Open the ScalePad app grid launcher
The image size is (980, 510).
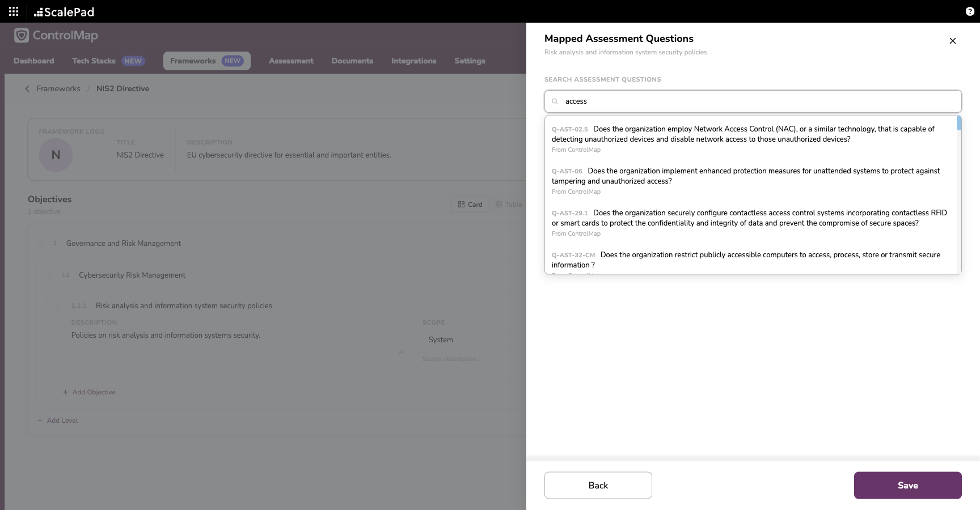[x=14, y=11]
